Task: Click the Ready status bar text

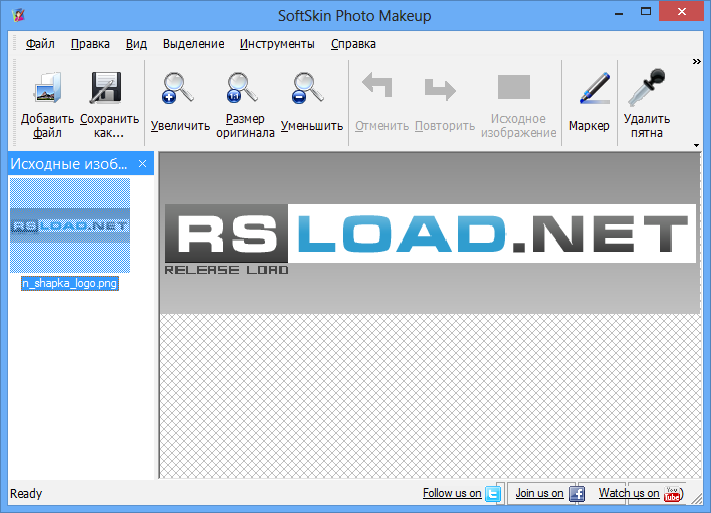Action: coord(26,493)
